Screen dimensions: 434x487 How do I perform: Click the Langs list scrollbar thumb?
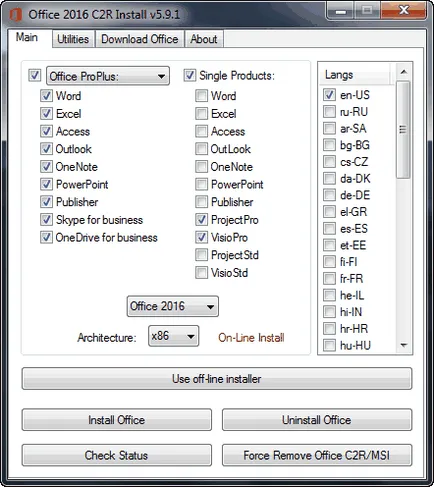point(403,130)
